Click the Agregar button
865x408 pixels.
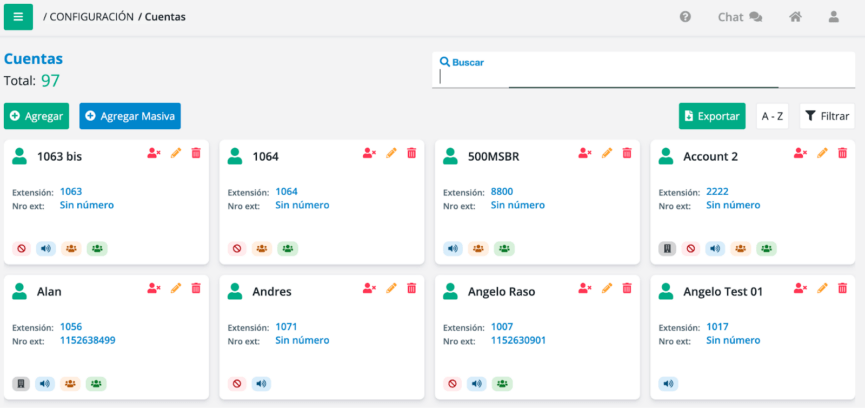pos(36,116)
